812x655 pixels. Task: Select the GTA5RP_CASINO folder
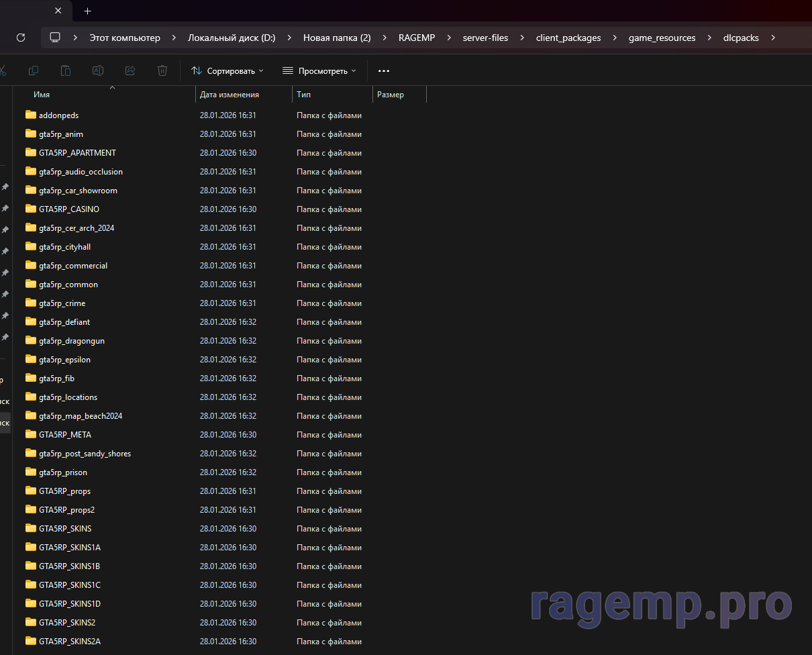pyautogui.click(x=68, y=209)
